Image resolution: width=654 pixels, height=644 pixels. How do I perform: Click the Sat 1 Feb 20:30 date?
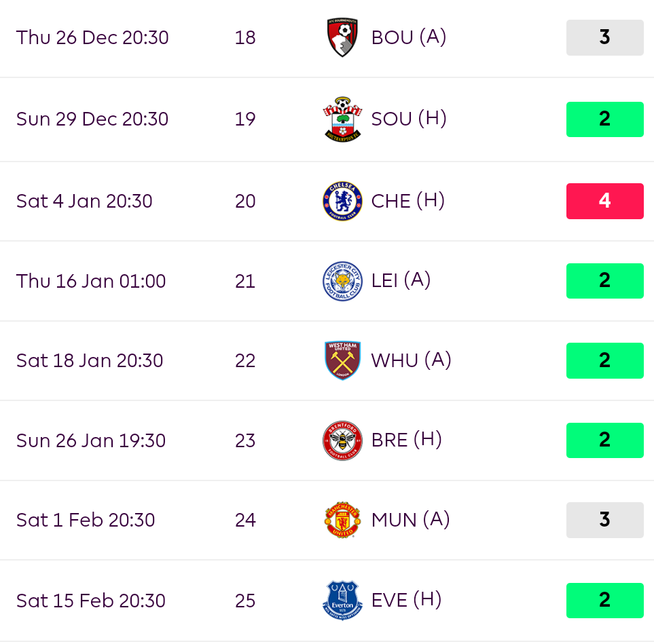pos(86,520)
